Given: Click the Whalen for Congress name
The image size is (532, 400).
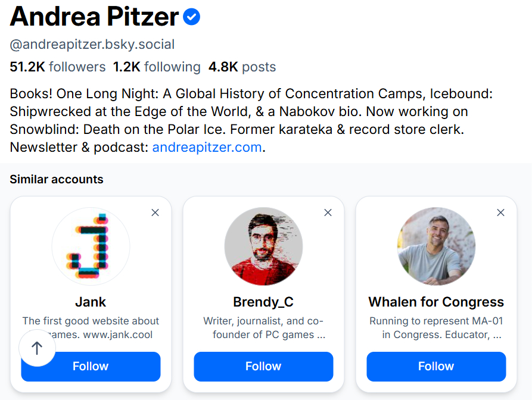Looking at the screenshot, I should (x=436, y=302).
